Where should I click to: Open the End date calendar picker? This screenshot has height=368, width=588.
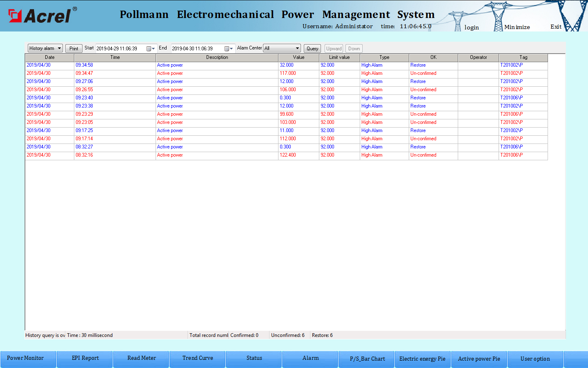pyautogui.click(x=228, y=49)
